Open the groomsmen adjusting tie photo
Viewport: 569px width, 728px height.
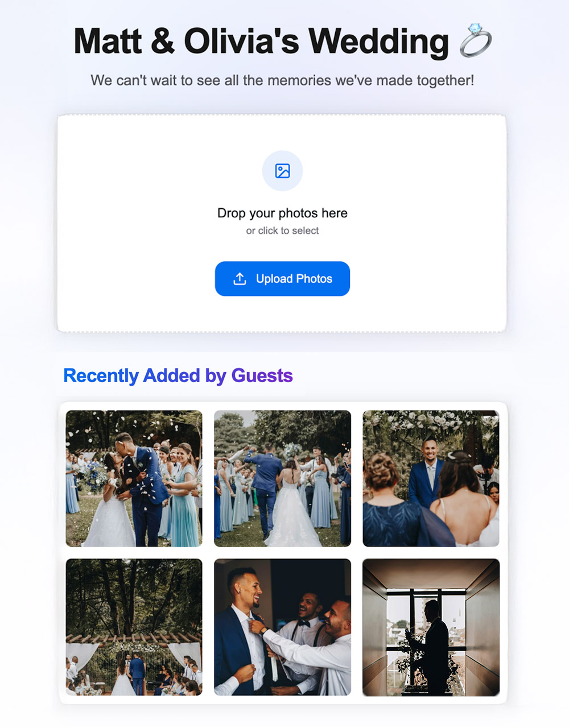pyautogui.click(x=282, y=627)
